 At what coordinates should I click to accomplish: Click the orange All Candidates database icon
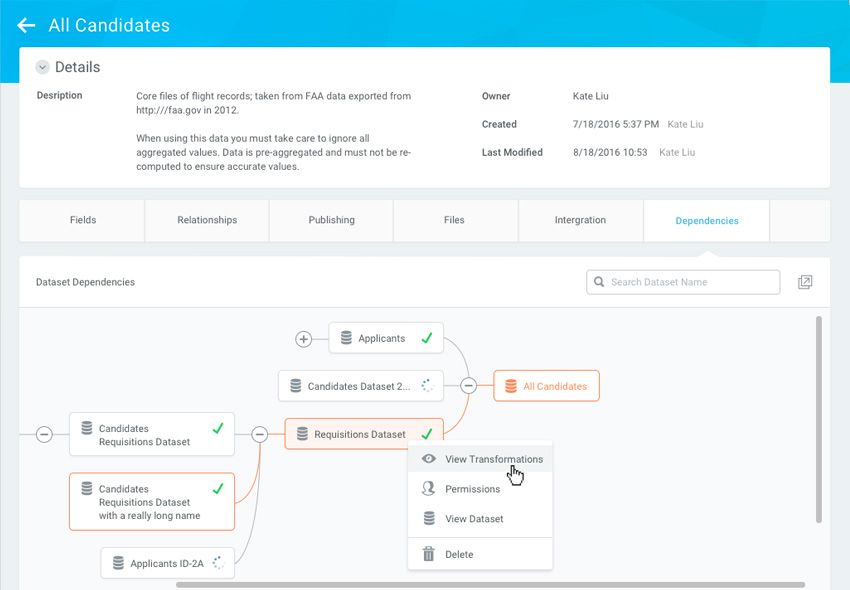(x=511, y=386)
